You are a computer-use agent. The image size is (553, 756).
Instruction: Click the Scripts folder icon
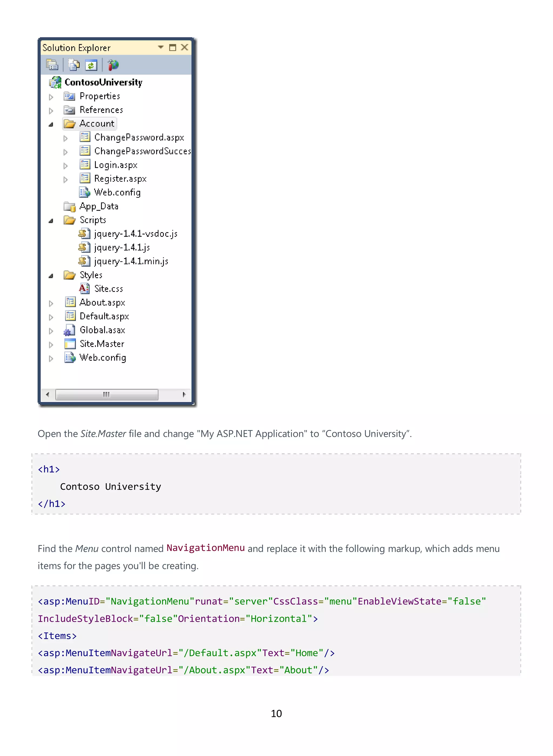pyautogui.click(x=70, y=220)
